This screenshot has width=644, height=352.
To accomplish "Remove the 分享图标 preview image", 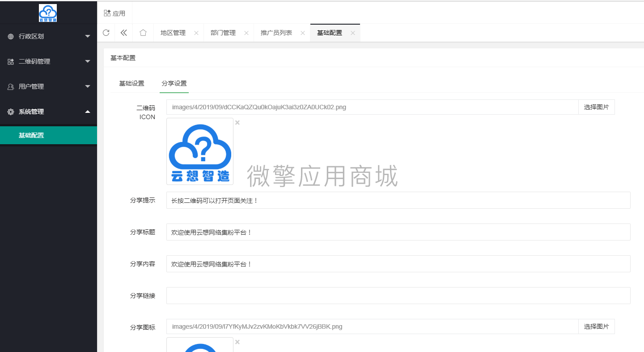I will click(x=237, y=342).
